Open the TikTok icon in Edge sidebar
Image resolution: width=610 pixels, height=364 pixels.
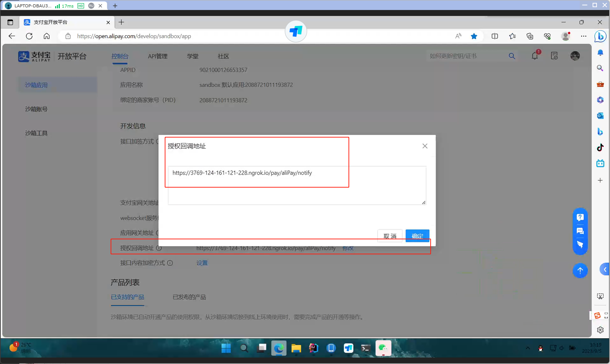600,147
